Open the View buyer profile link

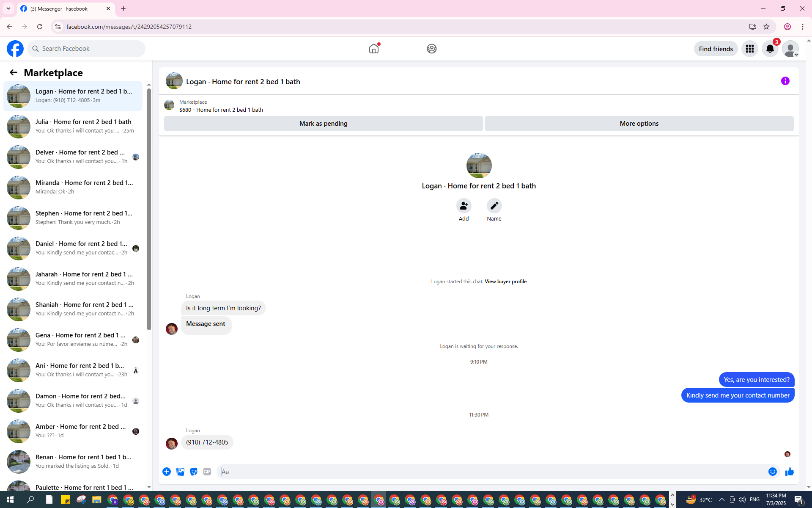click(x=505, y=282)
